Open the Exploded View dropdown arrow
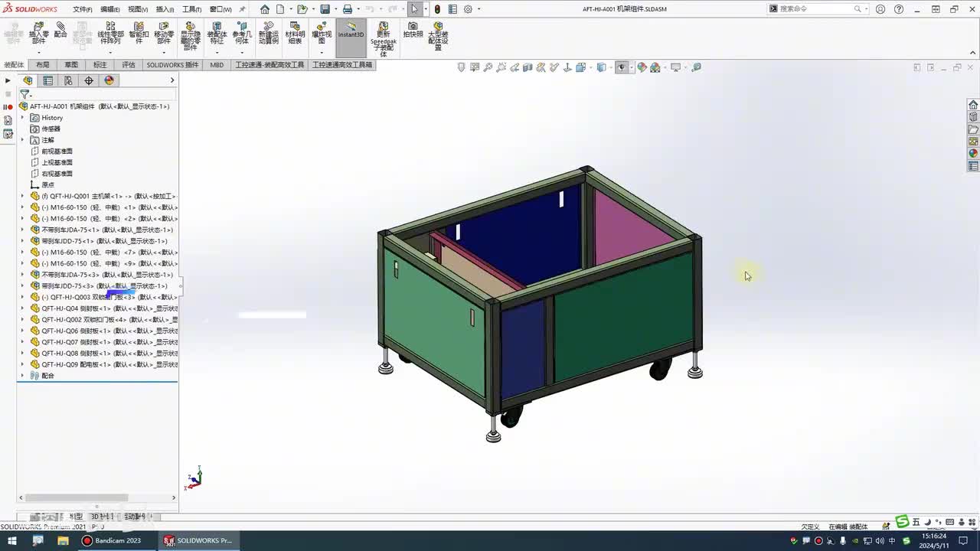The image size is (980, 551). pos(322,52)
